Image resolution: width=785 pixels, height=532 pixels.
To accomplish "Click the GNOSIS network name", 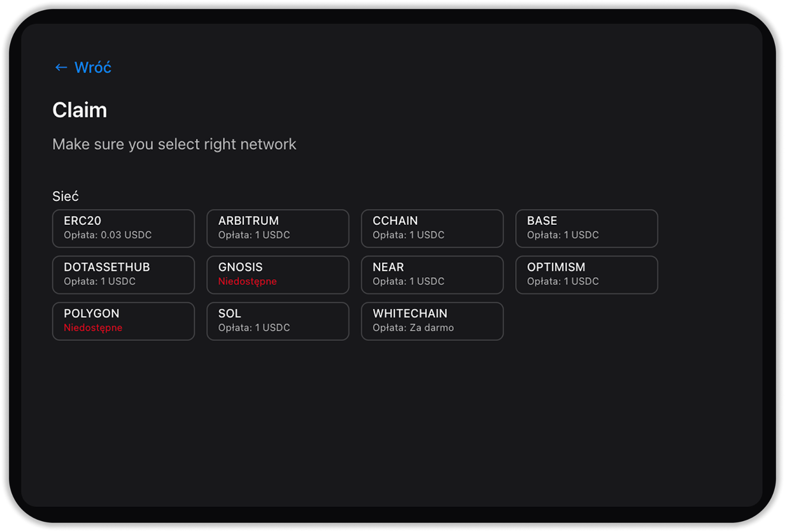I will pyautogui.click(x=240, y=267).
